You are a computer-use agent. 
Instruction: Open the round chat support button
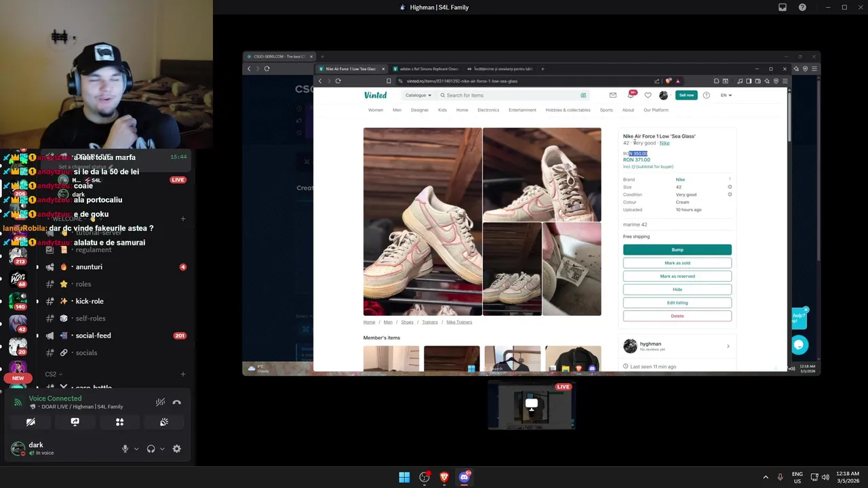(799, 344)
